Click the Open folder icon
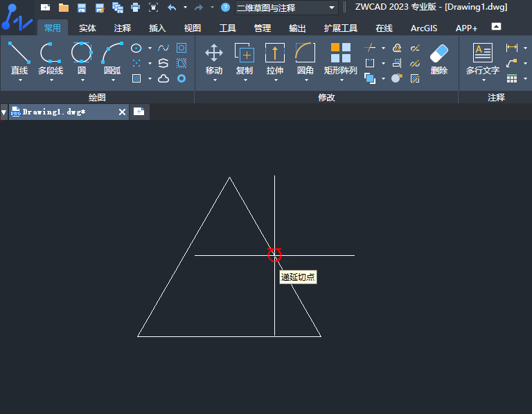 pos(64,8)
